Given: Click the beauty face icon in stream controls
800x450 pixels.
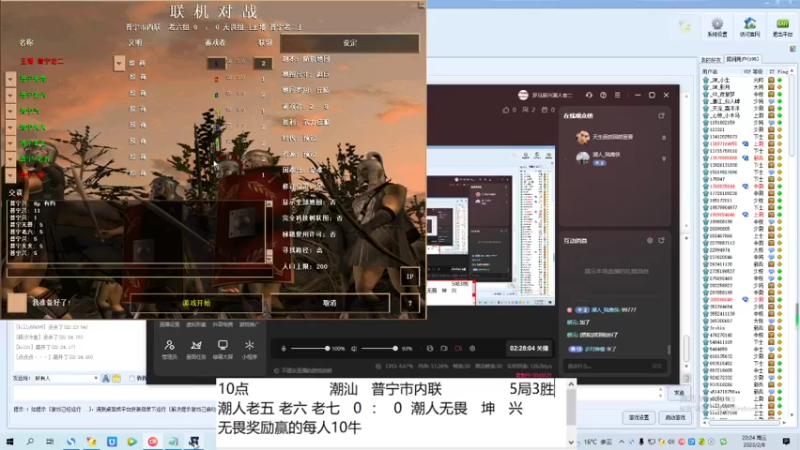Looking at the screenshot, I should [x=430, y=348].
